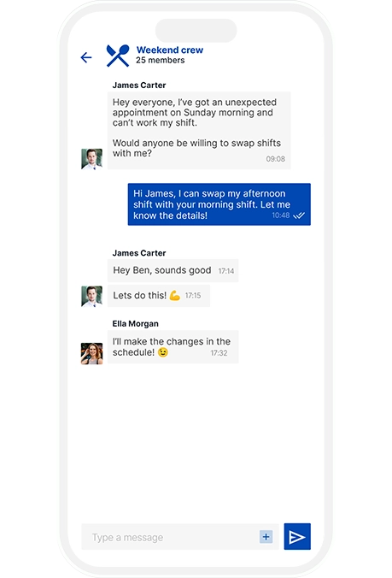
Task: Add attachment with the plus icon
Action: click(266, 537)
